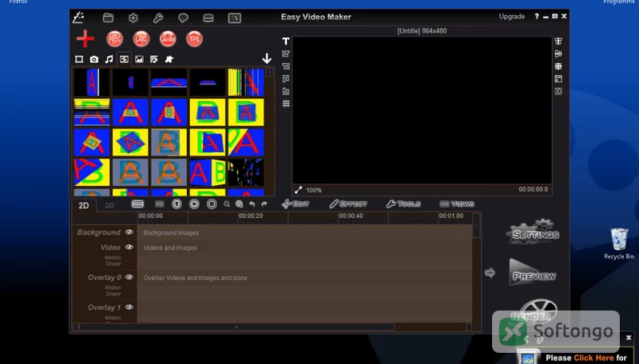Redo the last action
Image resolution: width=639 pixels, height=364 pixels.
pos(264,204)
